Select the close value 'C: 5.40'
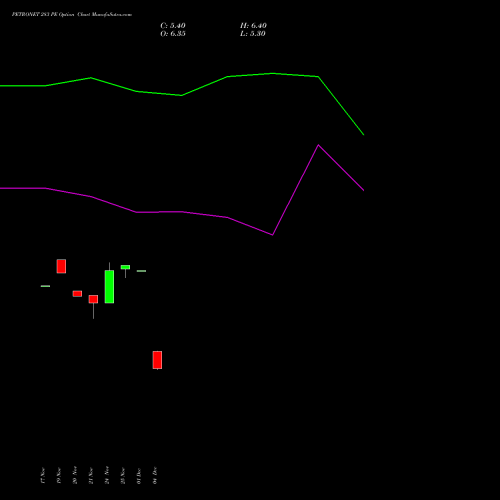 (x=173, y=26)
